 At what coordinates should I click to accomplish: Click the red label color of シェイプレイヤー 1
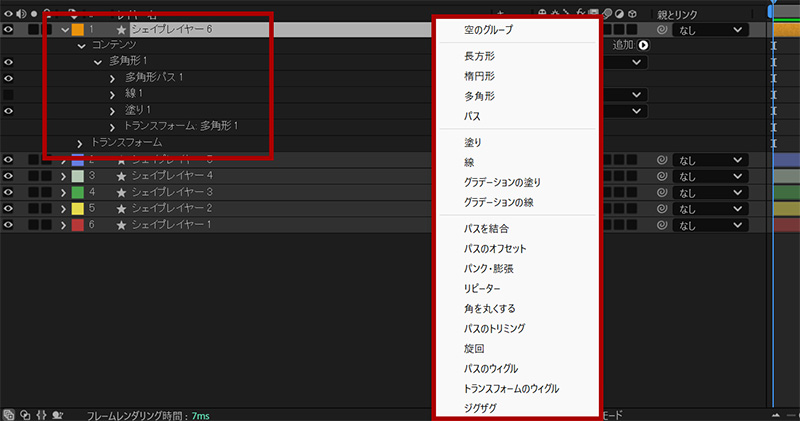click(78, 225)
